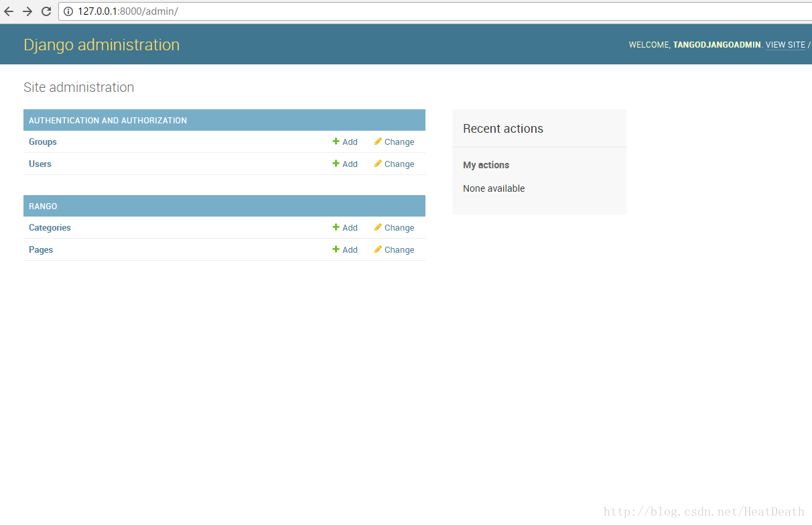
Task: Click green plus icon in Users row
Action: [336, 164]
